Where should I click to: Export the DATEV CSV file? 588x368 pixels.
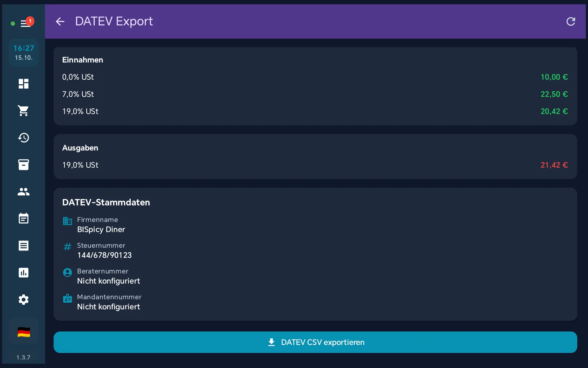[x=315, y=342]
